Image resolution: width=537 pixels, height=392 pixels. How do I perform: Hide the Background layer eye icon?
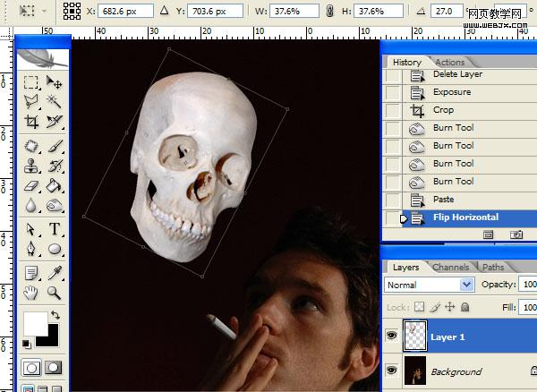[x=391, y=371]
